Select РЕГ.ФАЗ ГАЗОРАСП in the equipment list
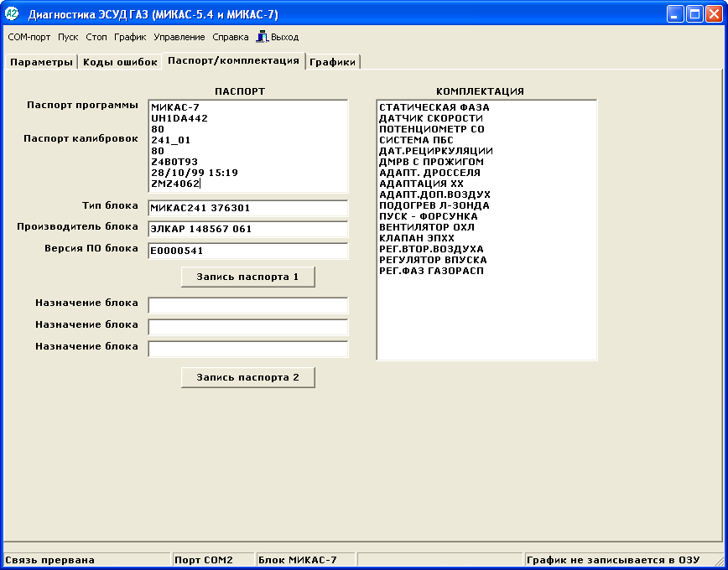This screenshot has width=728, height=570. 431,271
